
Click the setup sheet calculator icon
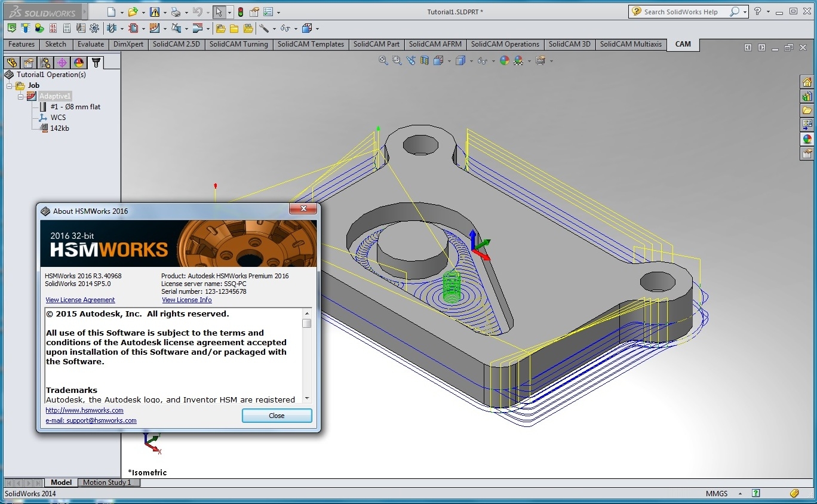67,28
